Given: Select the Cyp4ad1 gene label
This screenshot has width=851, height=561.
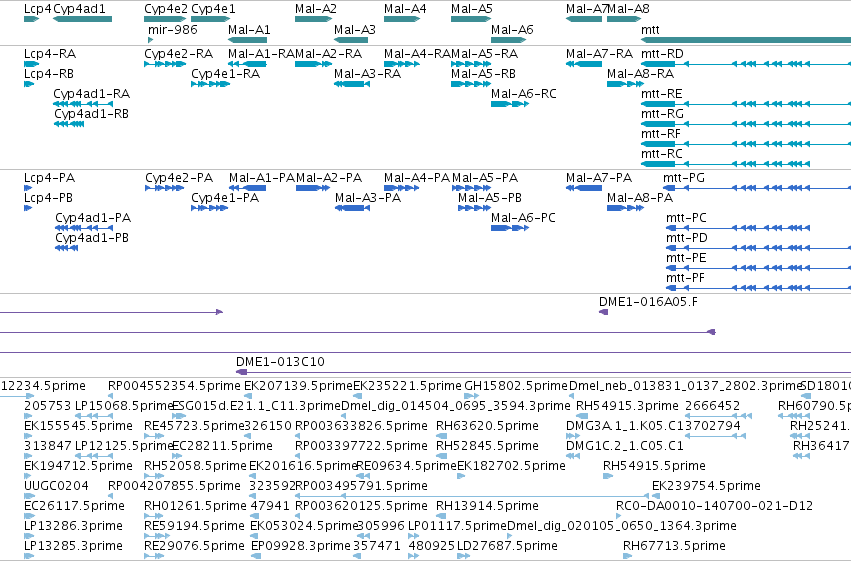Looking at the screenshot, I should [x=79, y=9].
